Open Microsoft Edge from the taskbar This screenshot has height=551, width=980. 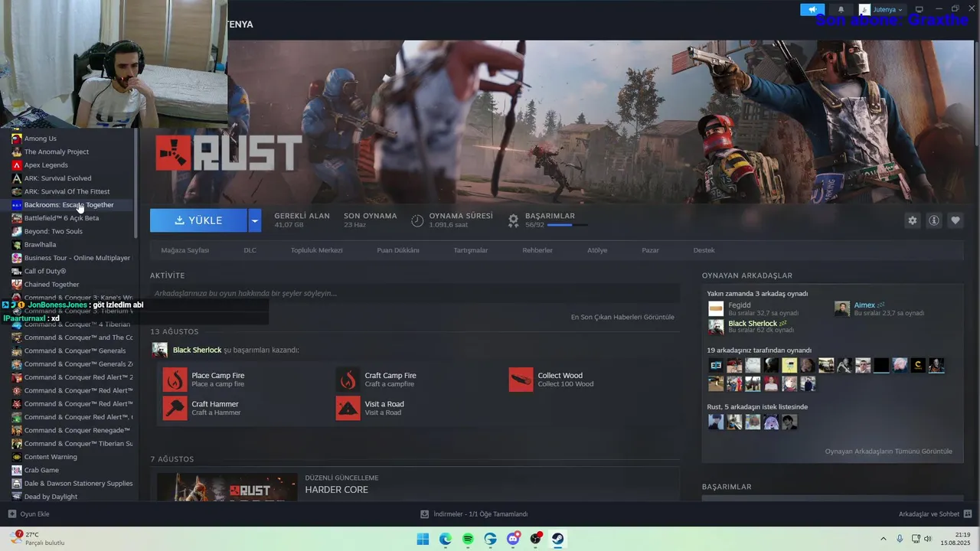click(446, 539)
